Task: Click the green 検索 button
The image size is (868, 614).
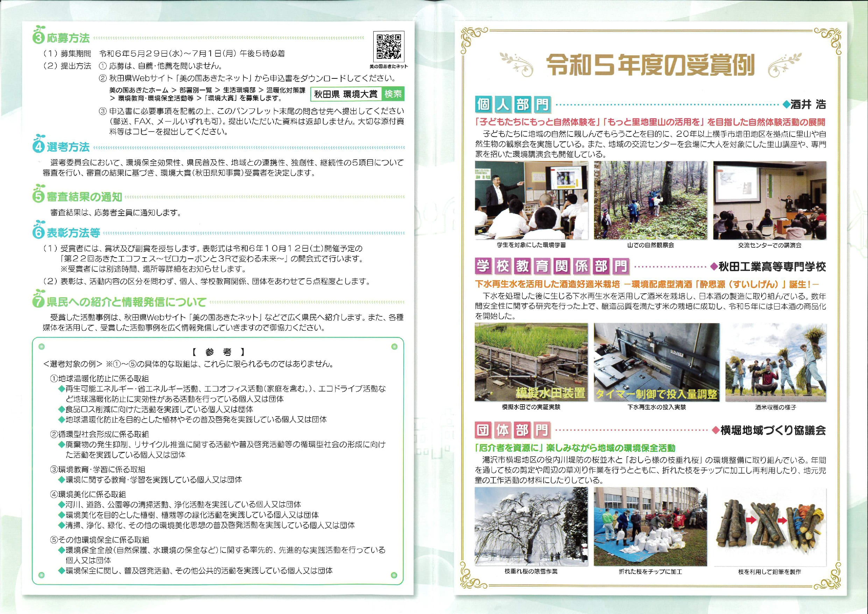Action: pyautogui.click(x=393, y=94)
